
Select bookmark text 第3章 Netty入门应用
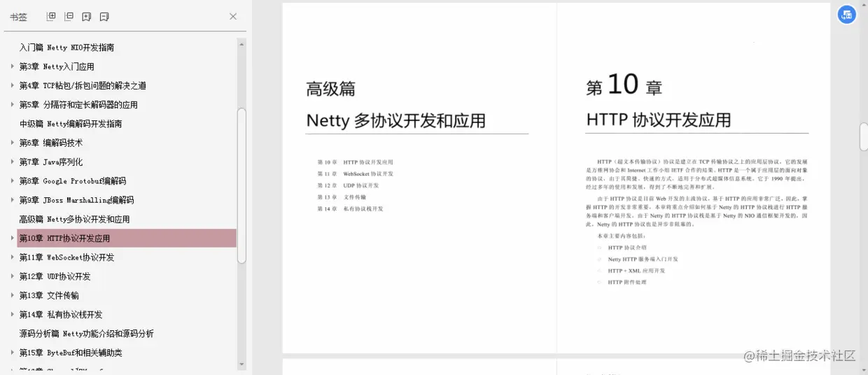57,66
